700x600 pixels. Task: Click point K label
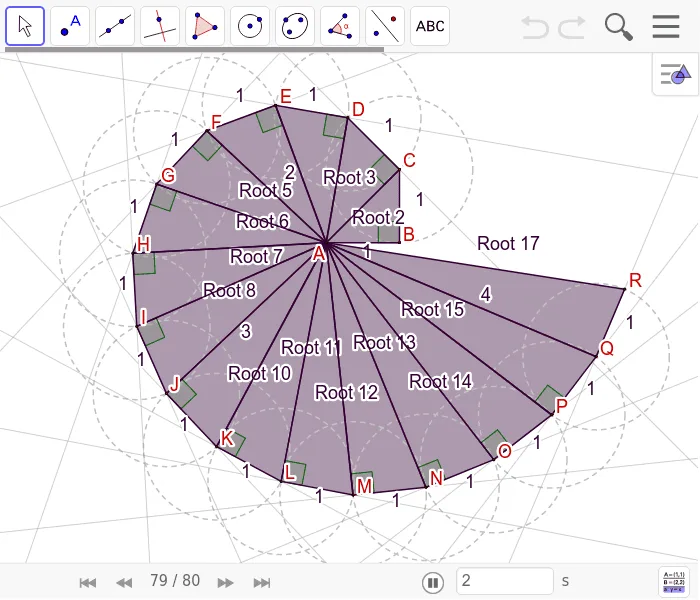pyautogui.click(x=227, y=438)
